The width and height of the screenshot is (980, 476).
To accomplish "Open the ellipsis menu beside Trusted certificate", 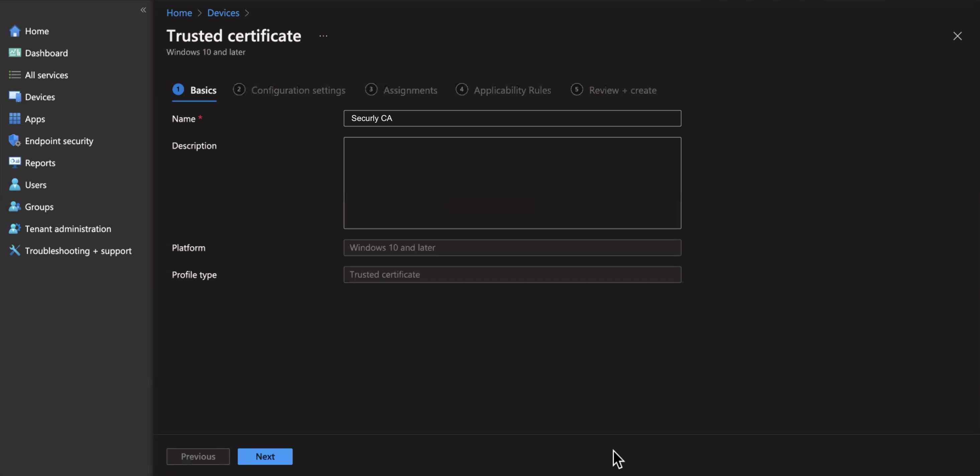I will 323,36.
